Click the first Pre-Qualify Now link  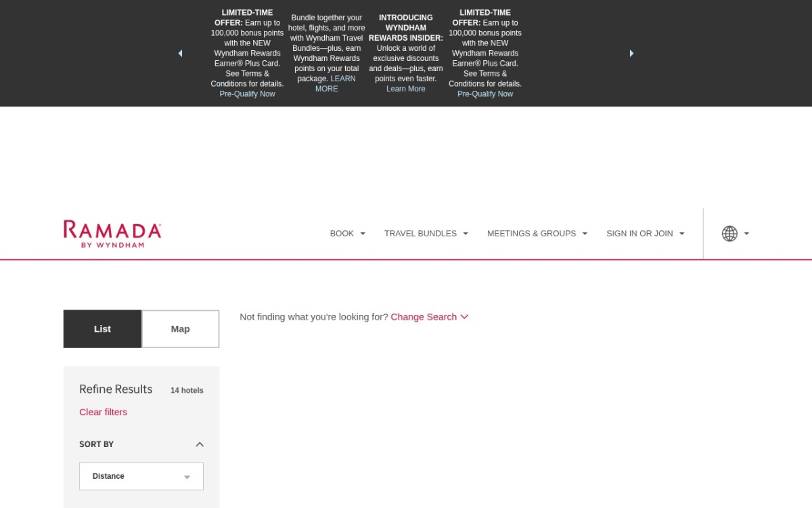pyautogui.click(x=247, y=94)
